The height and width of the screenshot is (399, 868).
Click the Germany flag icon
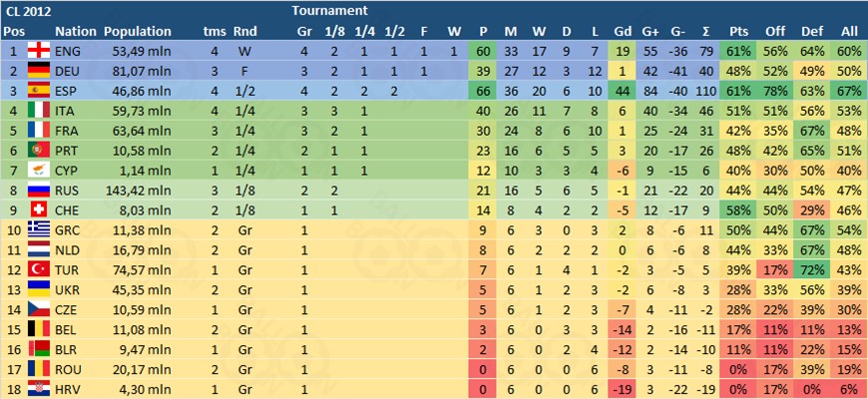coord(39,70)
